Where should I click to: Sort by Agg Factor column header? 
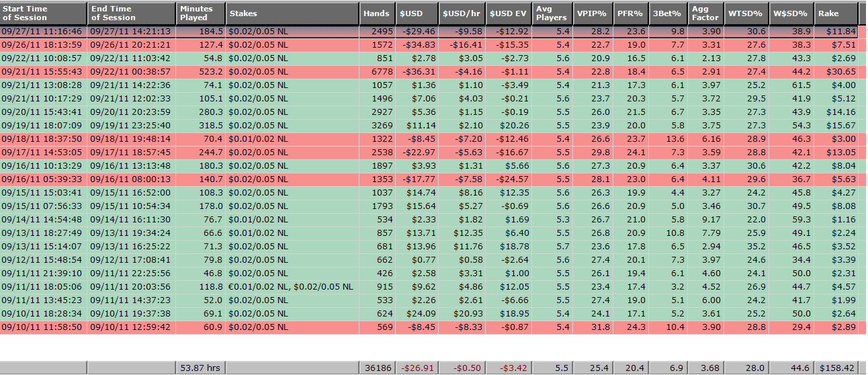tap(705, 13)
